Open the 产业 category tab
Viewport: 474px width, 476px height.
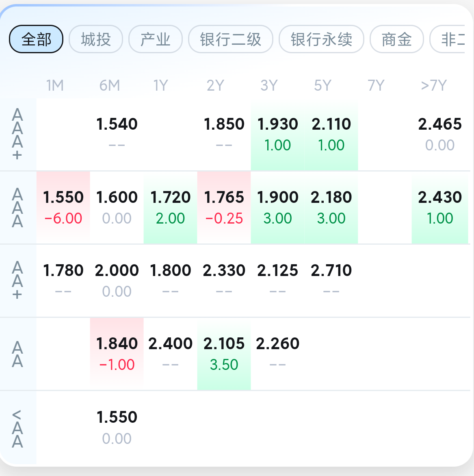click(155, 39)
